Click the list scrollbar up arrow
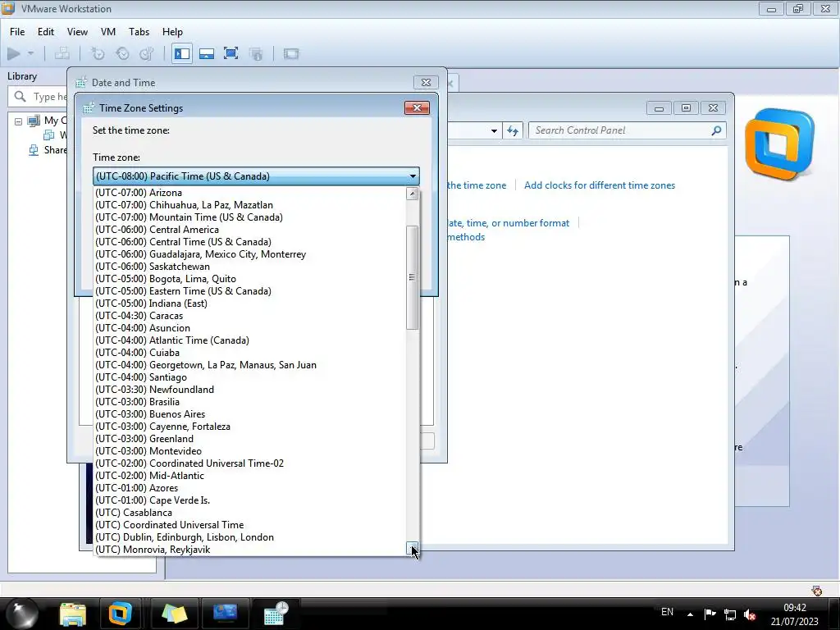Image resolution: width=840 pixels, height=630 pixels. click(x=412, y=194)
